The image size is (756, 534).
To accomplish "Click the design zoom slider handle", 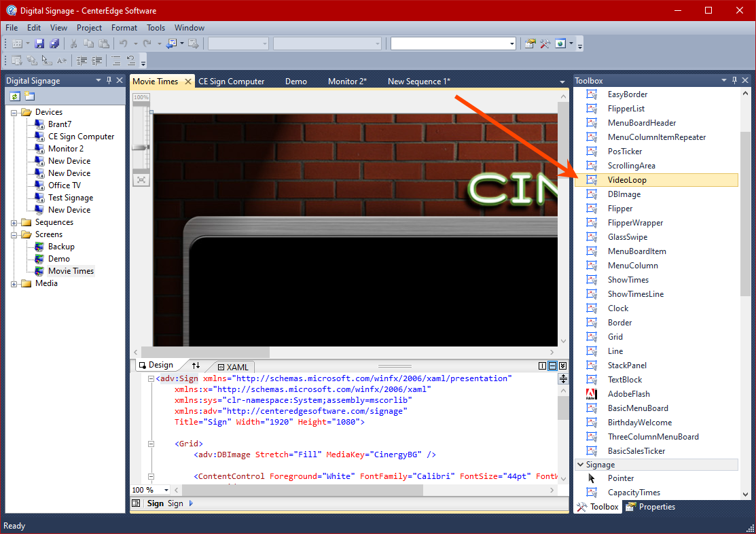I will click(x=141, y=147).
